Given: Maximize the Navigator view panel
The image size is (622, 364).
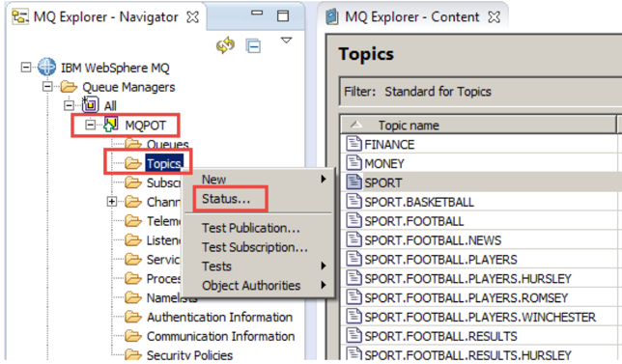Looking at the screenshot, I should (283, 15).
